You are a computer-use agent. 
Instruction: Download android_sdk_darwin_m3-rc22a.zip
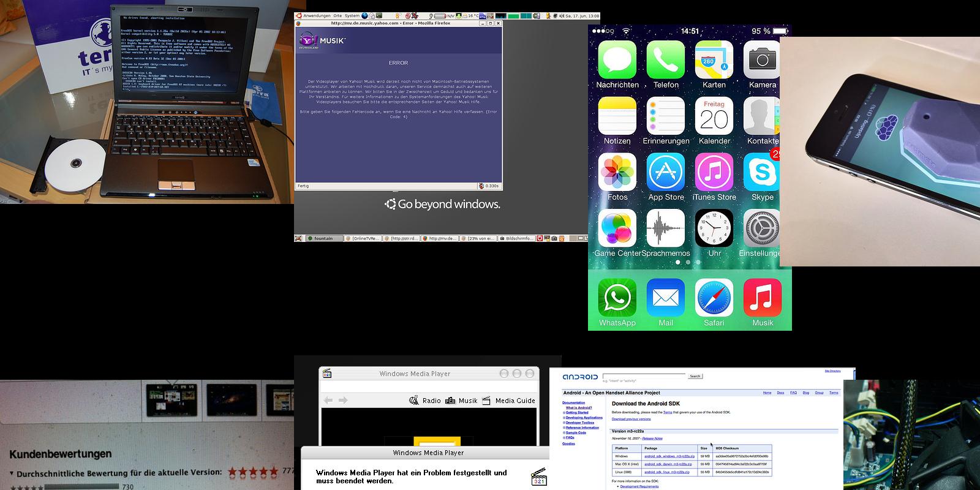[668, 464]
